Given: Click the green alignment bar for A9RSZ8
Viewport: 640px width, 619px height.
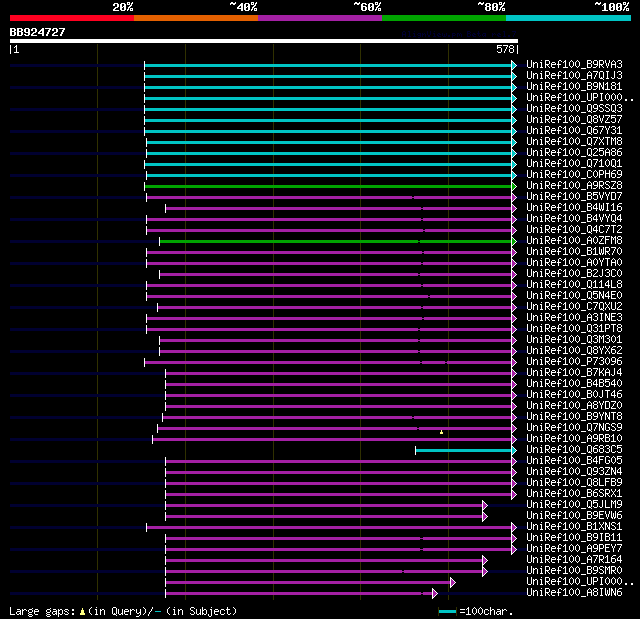Looking at the screenshot, I should point(328,186).
